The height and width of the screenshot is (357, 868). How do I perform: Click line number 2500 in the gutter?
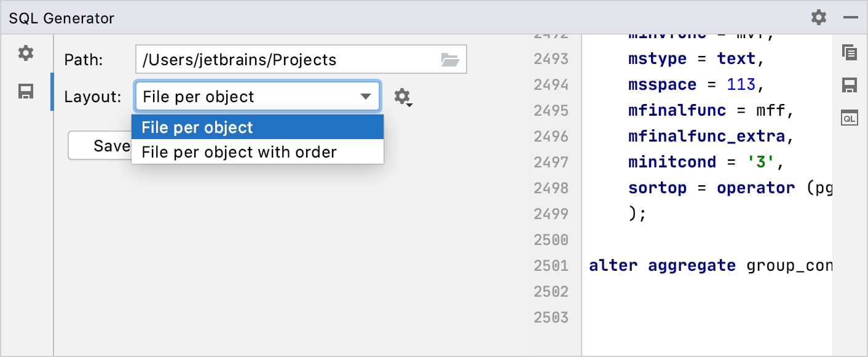click(x=551, y=239)
